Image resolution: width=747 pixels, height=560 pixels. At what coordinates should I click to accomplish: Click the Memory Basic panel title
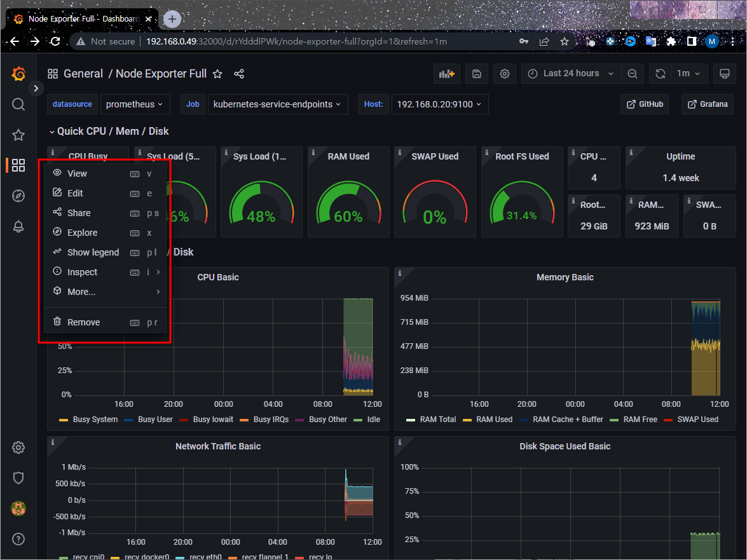coord(565,278)
